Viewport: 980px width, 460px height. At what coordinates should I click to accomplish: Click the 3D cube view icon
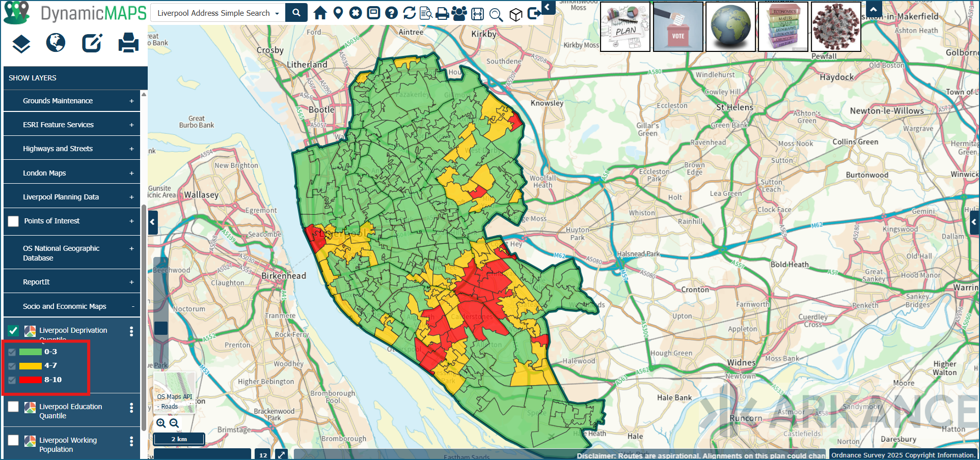(515, 14)
